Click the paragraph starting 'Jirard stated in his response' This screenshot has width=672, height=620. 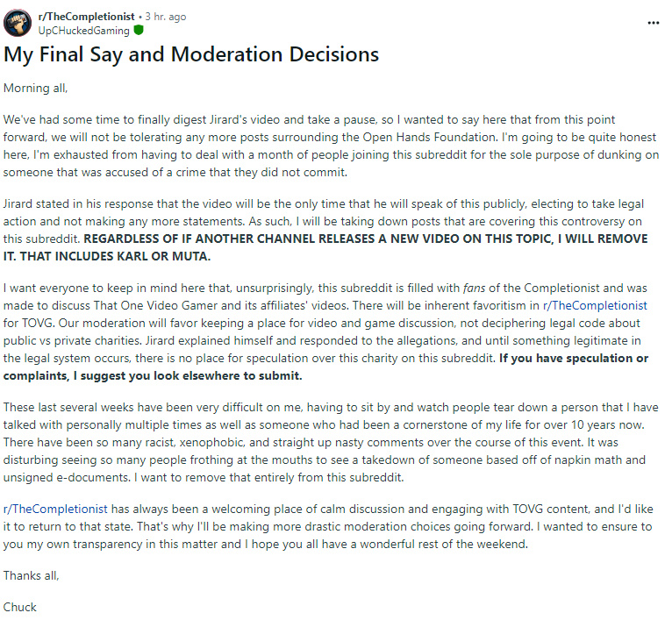pyautogui.click(x=325, y=230)
